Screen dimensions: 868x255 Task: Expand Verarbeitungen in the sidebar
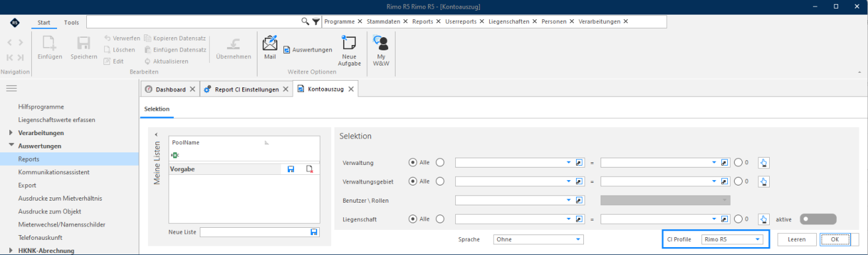11,132
